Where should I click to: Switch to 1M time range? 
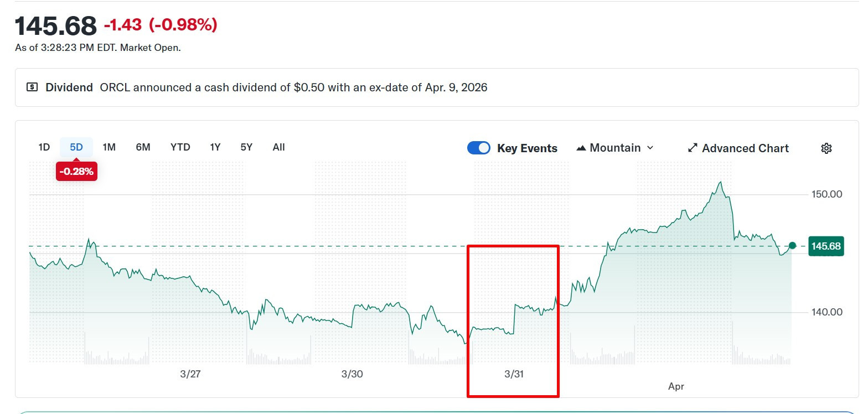pyautogui.click(x=108, y=147)
